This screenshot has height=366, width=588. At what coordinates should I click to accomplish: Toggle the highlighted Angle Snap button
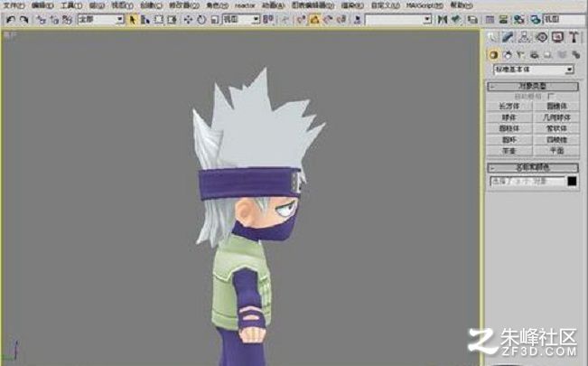[314, 20]
